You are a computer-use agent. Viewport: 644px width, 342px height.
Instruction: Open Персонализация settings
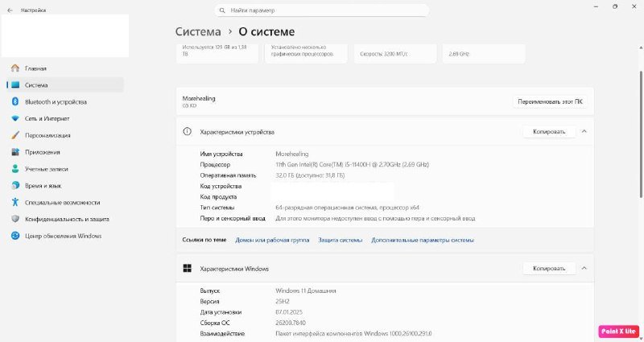tap(65, 135)
